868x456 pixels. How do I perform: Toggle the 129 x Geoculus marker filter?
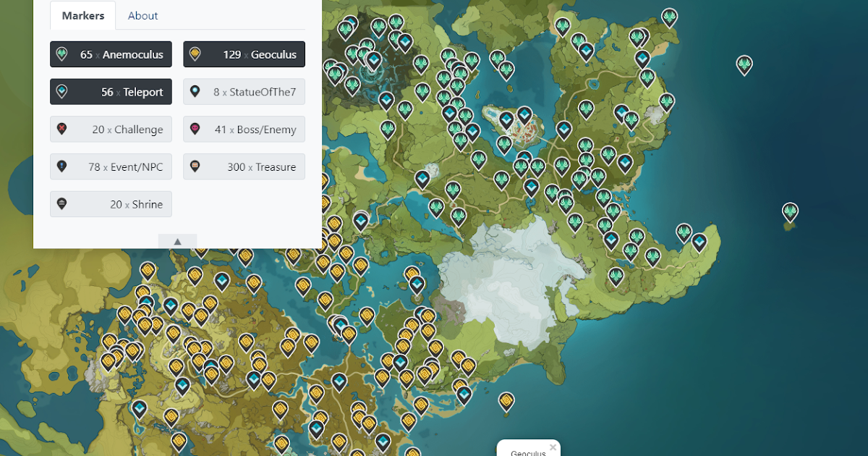[x=244, y=54]
